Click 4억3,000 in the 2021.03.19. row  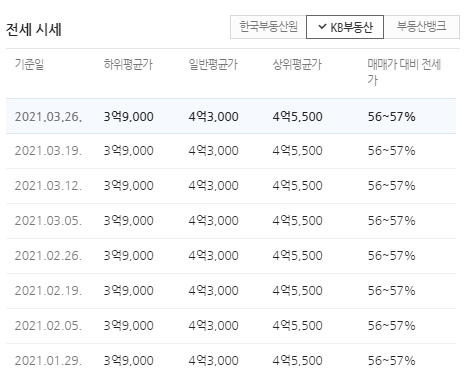214,151
